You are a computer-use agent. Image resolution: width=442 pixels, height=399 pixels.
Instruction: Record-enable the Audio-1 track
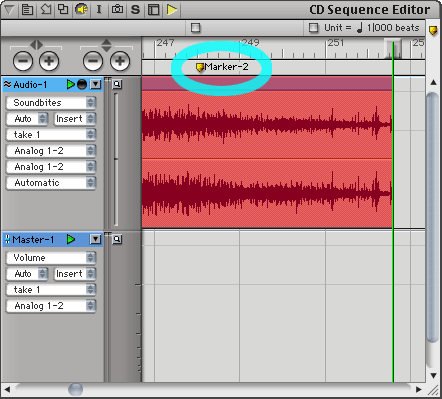(x=82, y=85)
